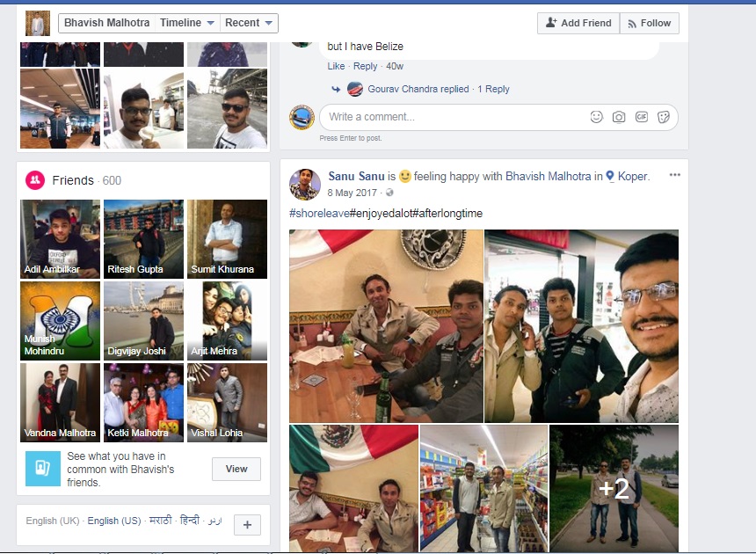756x554 pixels.
Task: Open Arjit Mehra friend thumbnail
Action: click(227, 321)
